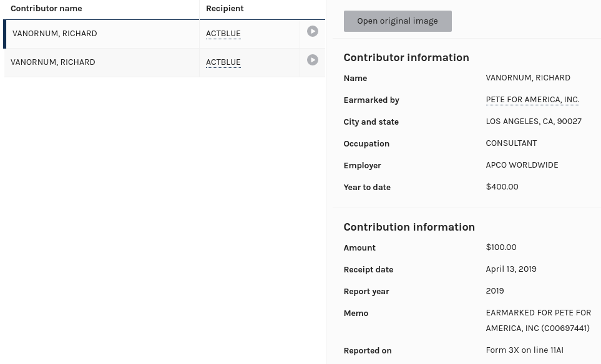Follow PETE FOR AMERICA, INC. link
This screenshot has width=601, height=364.
532,100
